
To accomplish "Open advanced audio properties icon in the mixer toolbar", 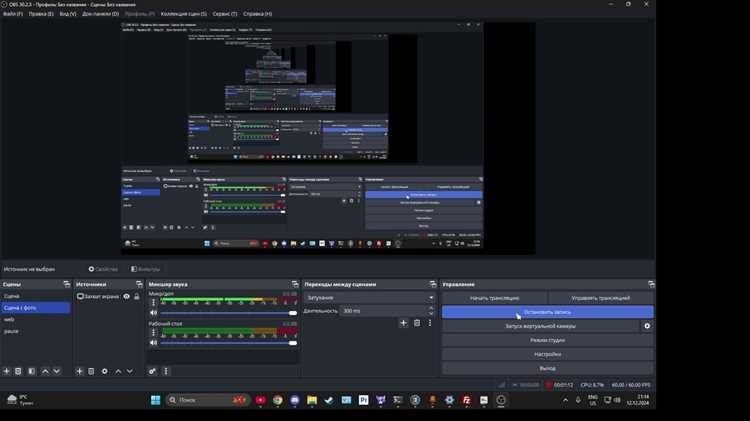I will pos(152,371).
